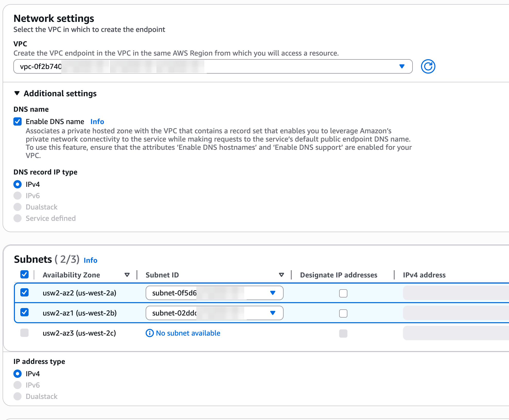Sort by Availability Zone column arrow
This screenshot has width=509, height=420.
tap(127, 275)
